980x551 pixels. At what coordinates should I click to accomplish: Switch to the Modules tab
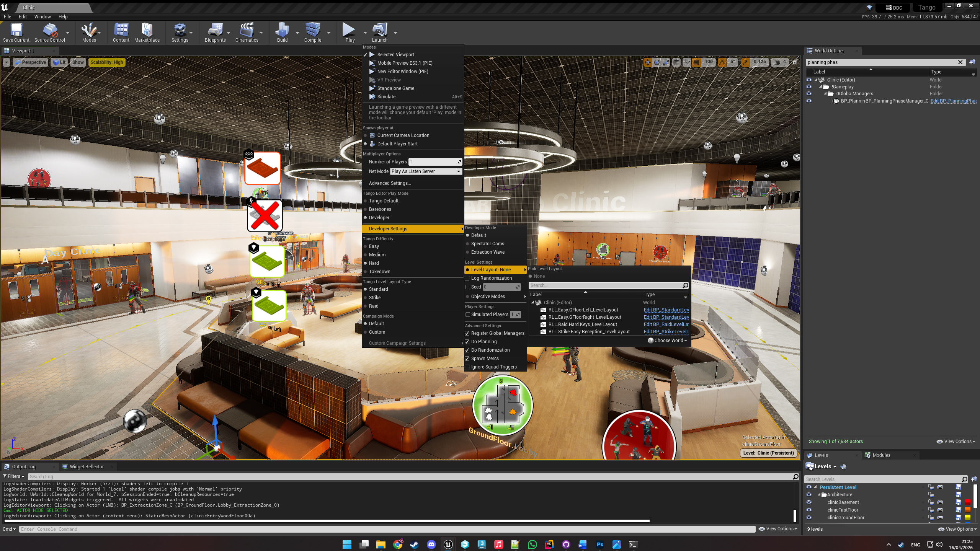[881, 455]
